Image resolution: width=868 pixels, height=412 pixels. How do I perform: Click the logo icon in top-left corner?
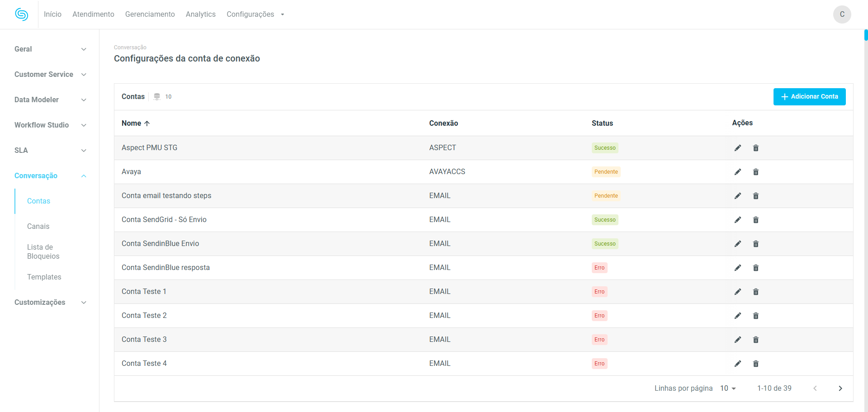21,14
